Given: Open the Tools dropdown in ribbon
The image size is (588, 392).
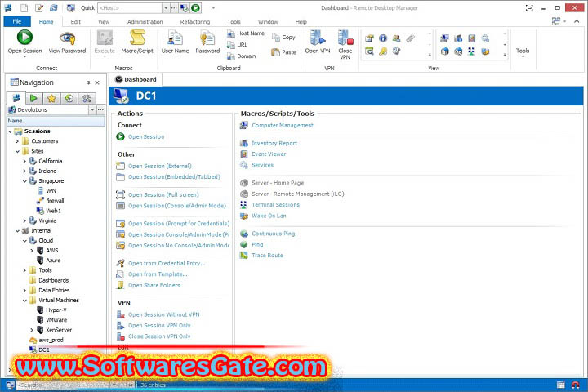Looking at the screenshot, I should 523,52.
